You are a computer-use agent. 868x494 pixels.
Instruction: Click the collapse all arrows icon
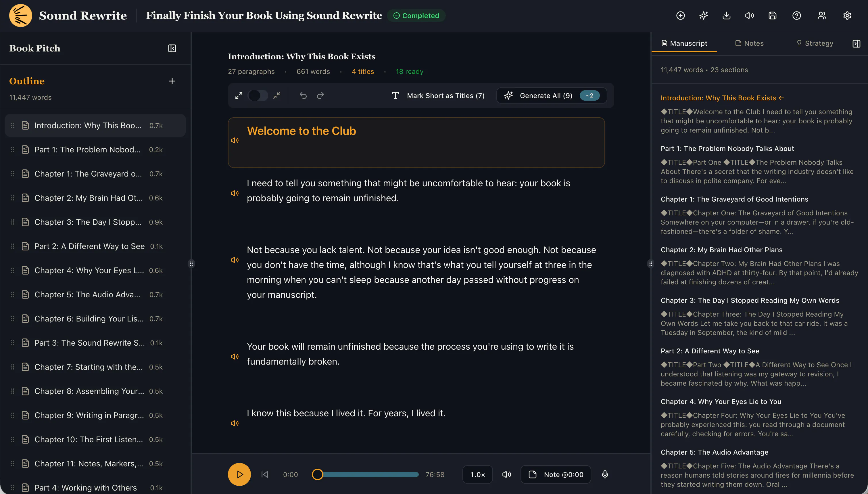277,96
